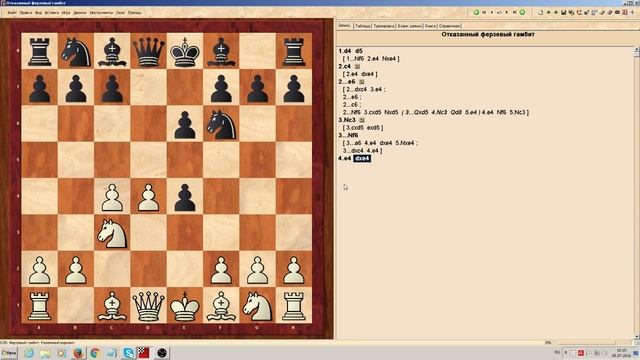This screenshot has width=640, height=360.
Task: Click the black knight on f6
Action: pos(221,124)
